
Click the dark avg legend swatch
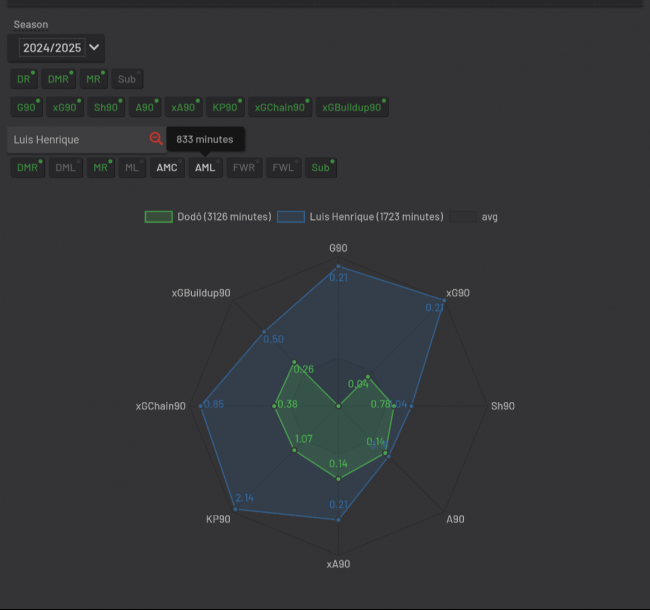(x=463, y=217)
